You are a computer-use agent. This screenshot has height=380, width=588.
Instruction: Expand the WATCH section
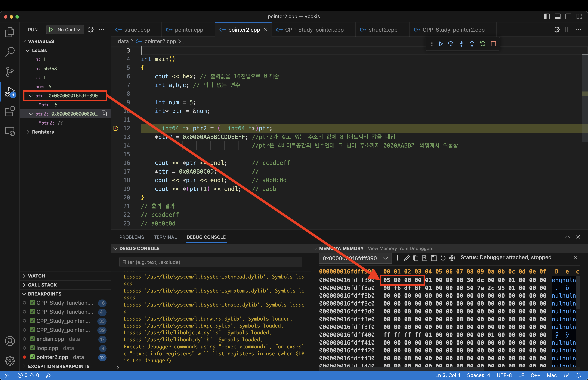click(24, 276)
